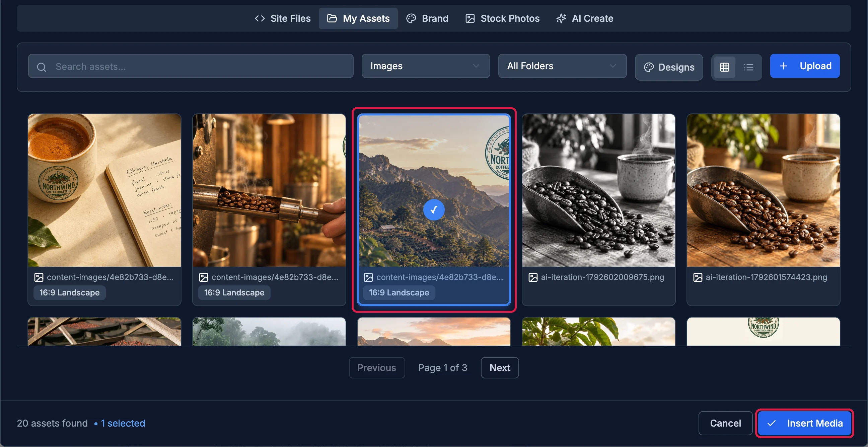This screenshot has width=868, height=447.
Task: Click the '1 selected' status text
Action: [x=123, y=423]
